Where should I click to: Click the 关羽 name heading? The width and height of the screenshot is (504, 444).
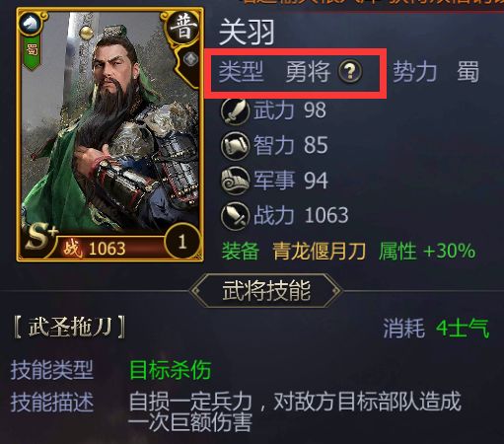click(x=247, y=32)
